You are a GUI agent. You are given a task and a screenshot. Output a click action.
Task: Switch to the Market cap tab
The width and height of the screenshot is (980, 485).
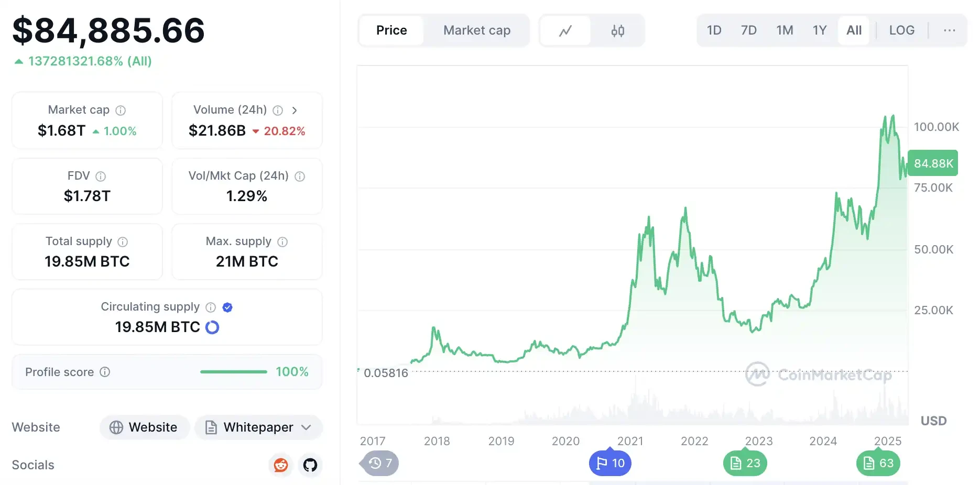[x=476, y=30]
